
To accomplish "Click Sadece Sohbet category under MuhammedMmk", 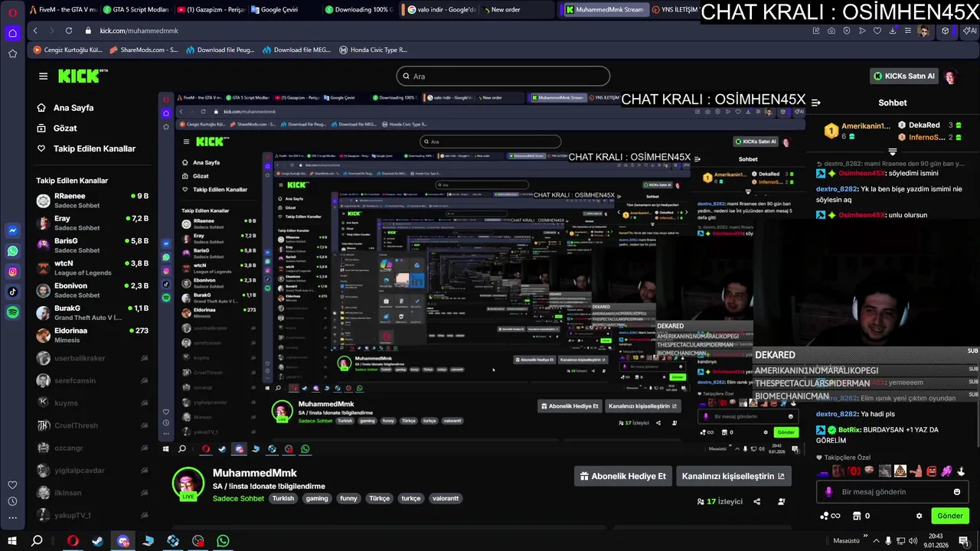I will coord(238,498).
